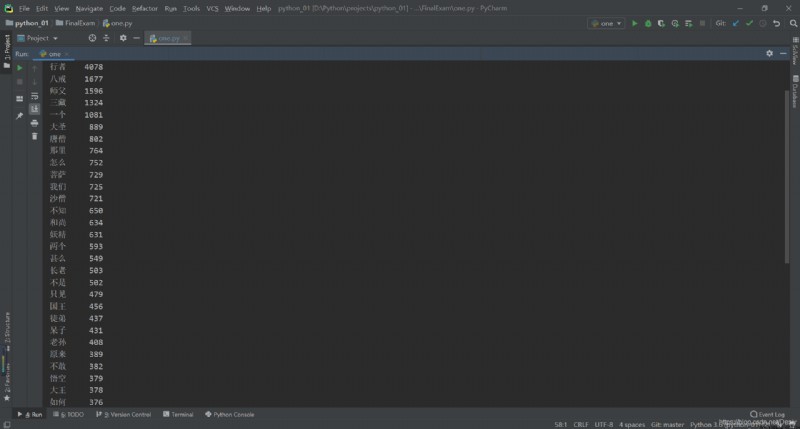Open the Navigate menu

click(89, 8)
